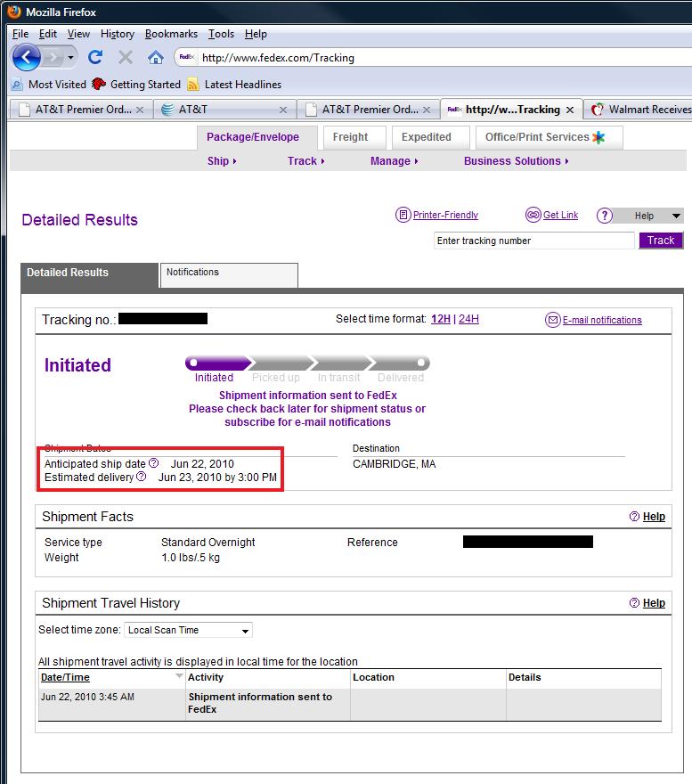This screenshot has height=784, width=692.
Task: Close the AT&T tab
Action: (283, 110)
